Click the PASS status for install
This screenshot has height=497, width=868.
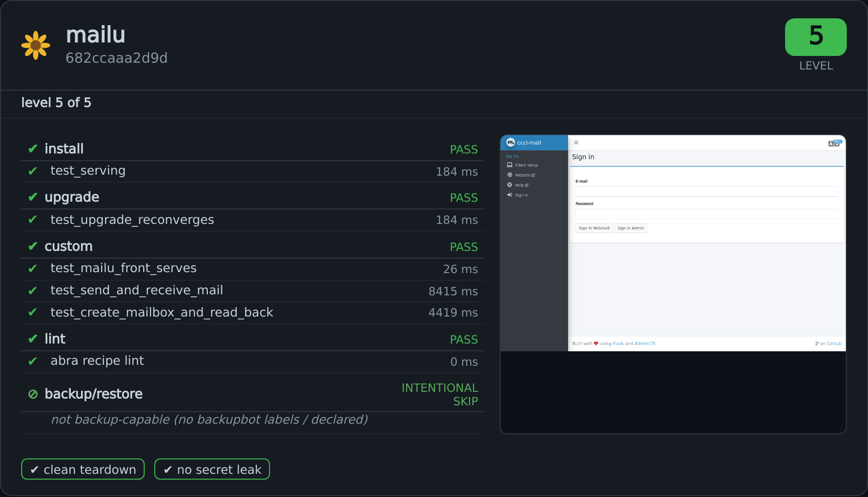(464, 150)
